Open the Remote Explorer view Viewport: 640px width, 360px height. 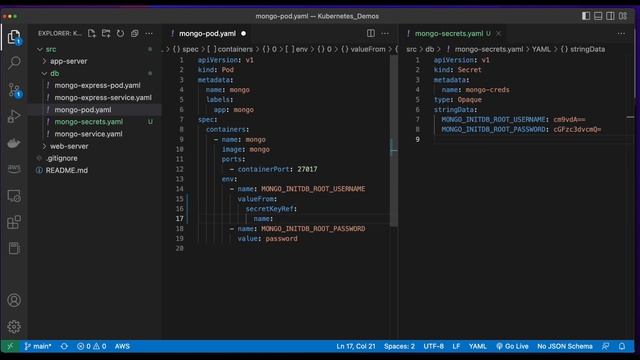point(14,196)
